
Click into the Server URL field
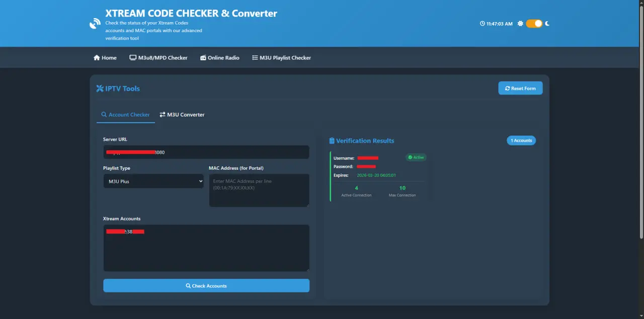206,152
